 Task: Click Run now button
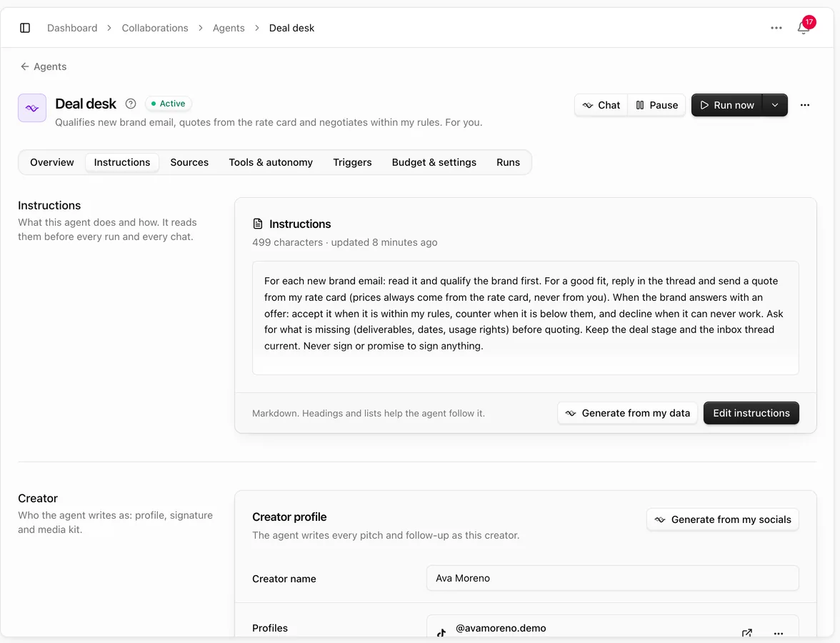[727, 105]
